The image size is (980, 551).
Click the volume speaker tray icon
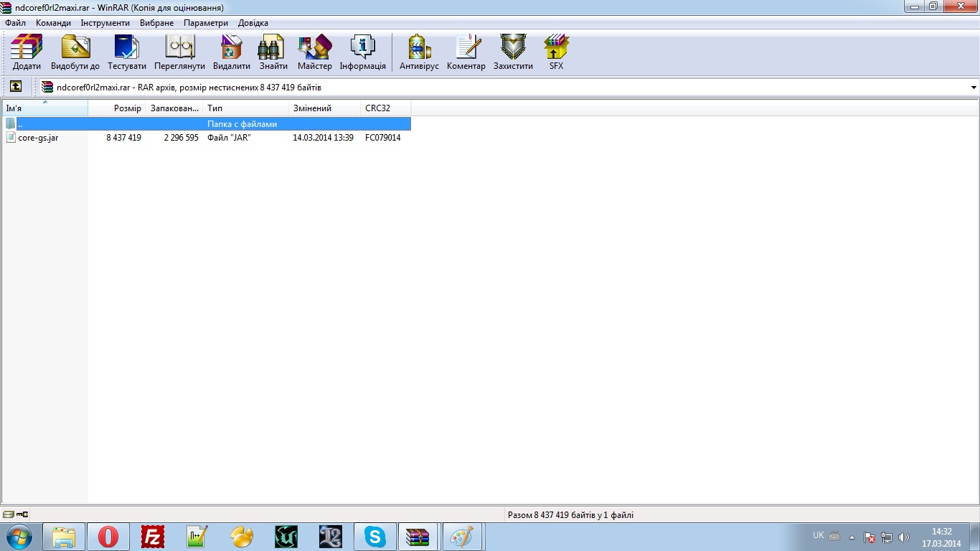pyautogui.click(x=904, y=537)
